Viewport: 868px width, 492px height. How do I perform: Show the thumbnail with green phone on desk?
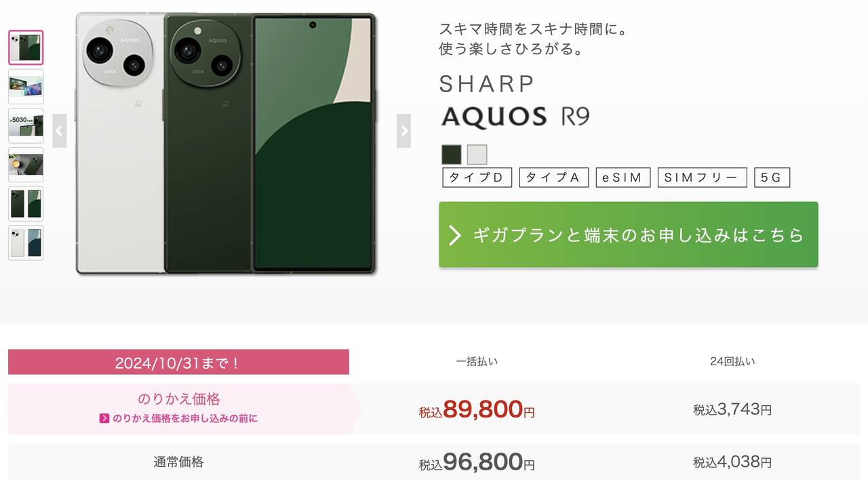(x=26, y=165)
